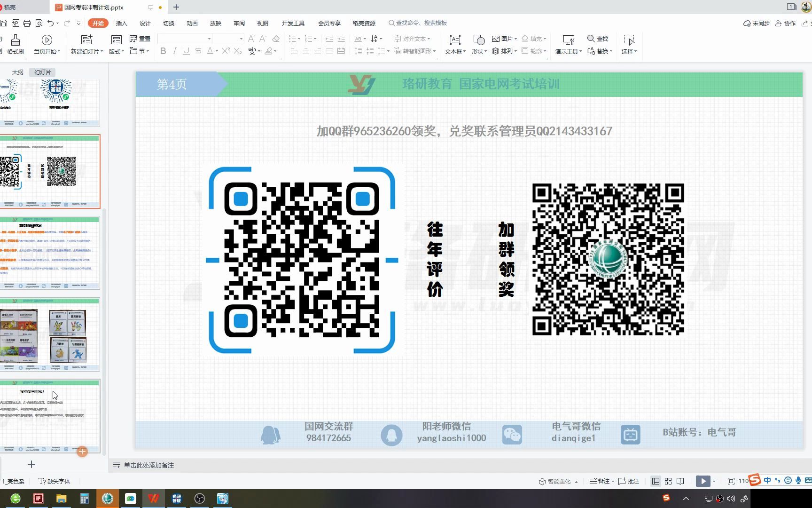
Task: Click the superscript X² icon
Action: pyautogui.click(x=226, y=51)
